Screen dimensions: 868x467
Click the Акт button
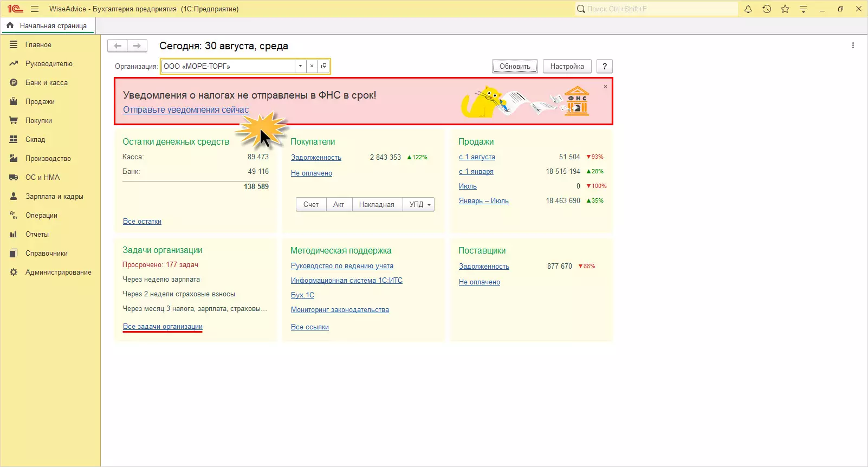pos(339,204)
